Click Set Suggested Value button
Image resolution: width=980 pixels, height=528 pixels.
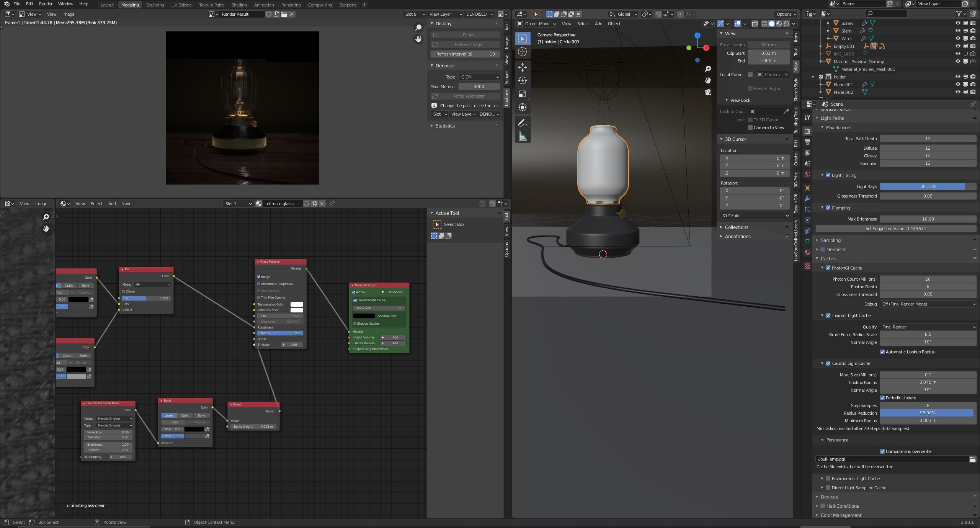(x=895, y=229)
